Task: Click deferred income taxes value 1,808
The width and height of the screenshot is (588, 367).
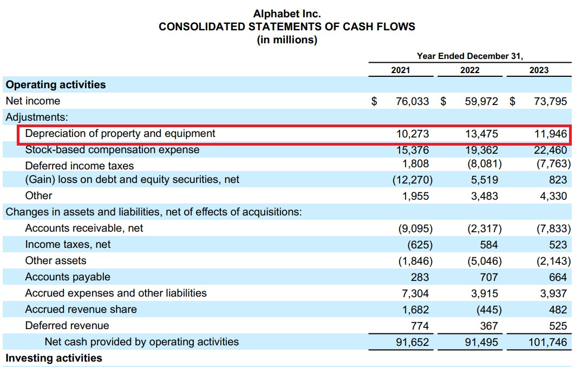Action: point(415,164)
